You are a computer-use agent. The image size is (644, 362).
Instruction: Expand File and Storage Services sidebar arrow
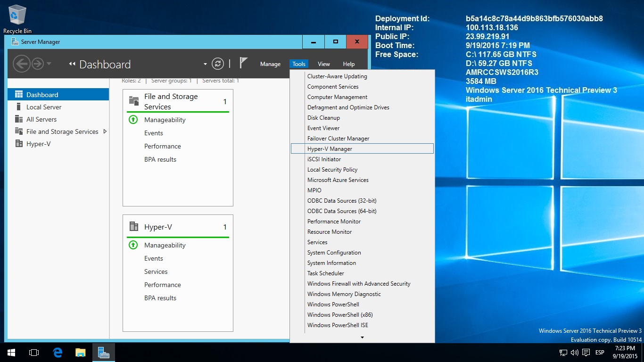click(105, 132)
